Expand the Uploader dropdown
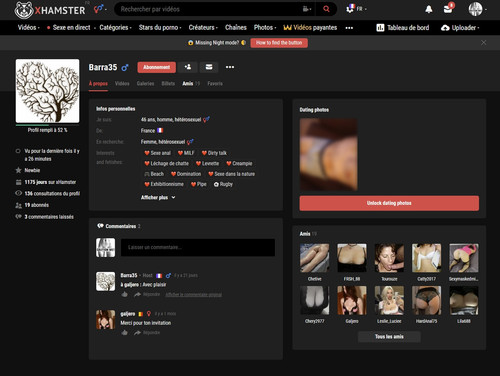This screenshot has height=376, width=500. [x=460, y=28]
